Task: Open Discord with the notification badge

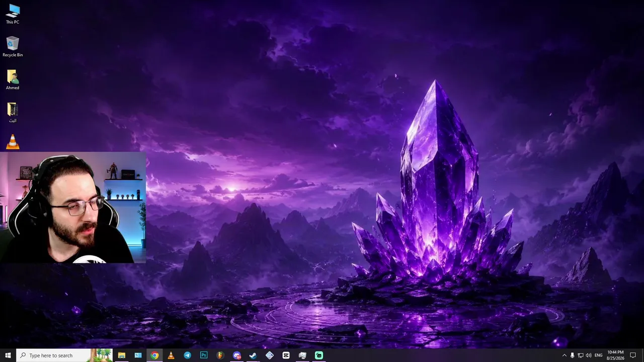Action: [237, 355]
